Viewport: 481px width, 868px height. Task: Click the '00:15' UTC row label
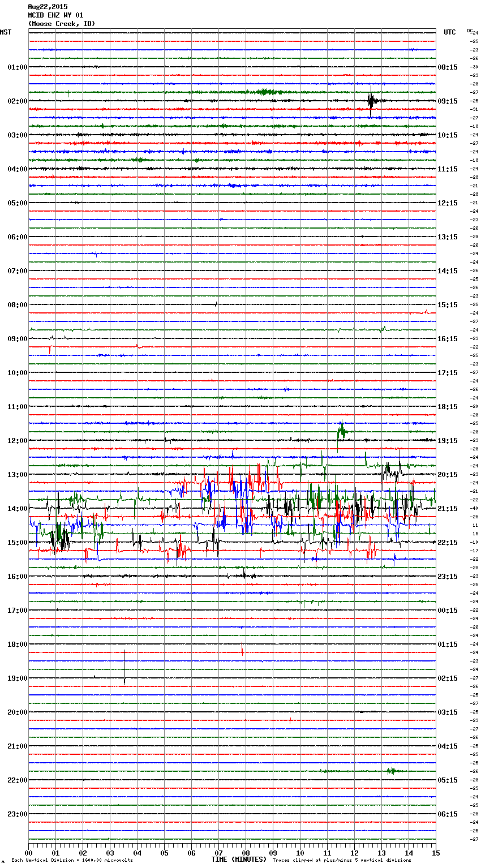[448, 611]
